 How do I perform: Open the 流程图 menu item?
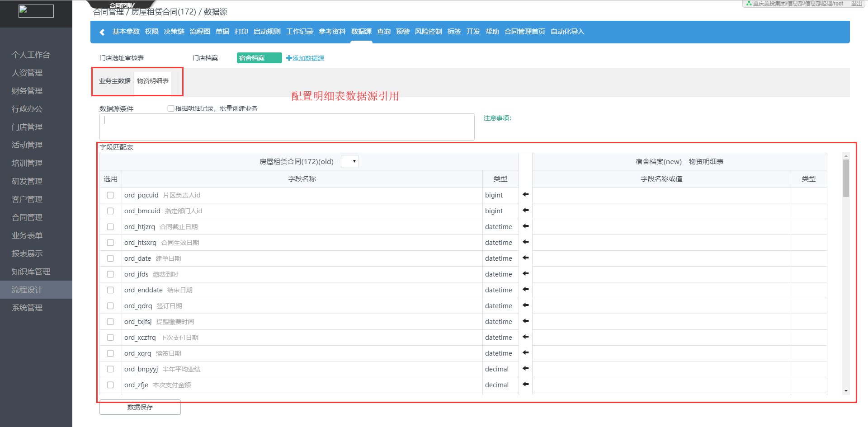[200, 32]
